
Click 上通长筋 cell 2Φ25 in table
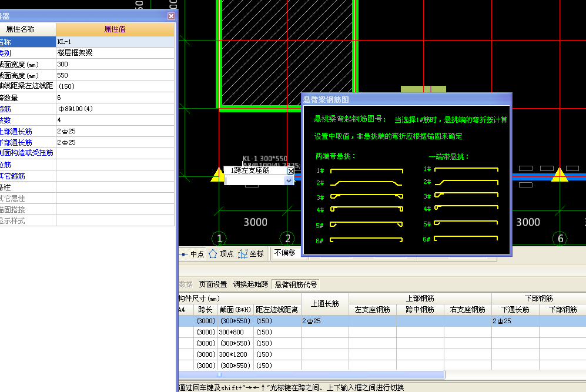325,321
